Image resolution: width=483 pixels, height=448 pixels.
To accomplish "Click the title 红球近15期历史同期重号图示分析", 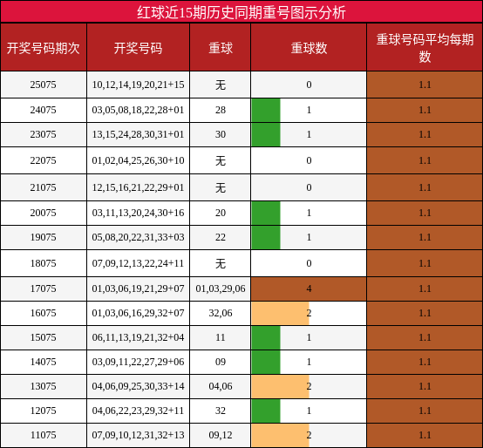I will (241, 12).
